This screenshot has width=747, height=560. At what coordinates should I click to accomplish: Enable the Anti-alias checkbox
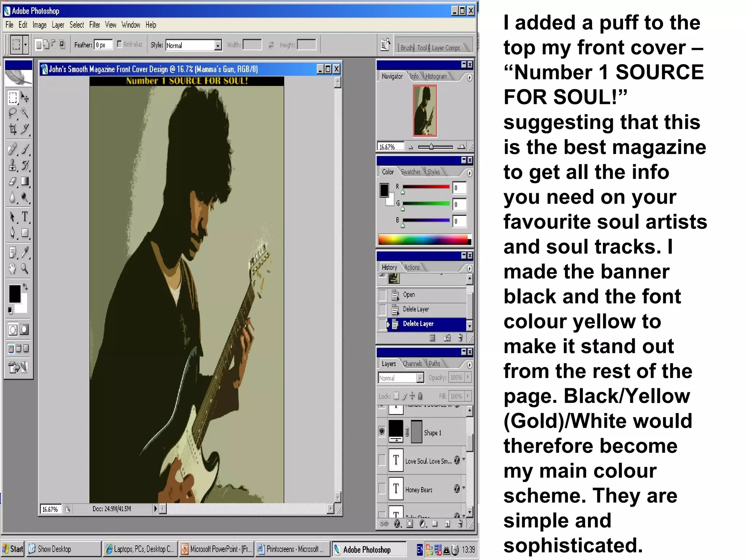tap(119, 44)
